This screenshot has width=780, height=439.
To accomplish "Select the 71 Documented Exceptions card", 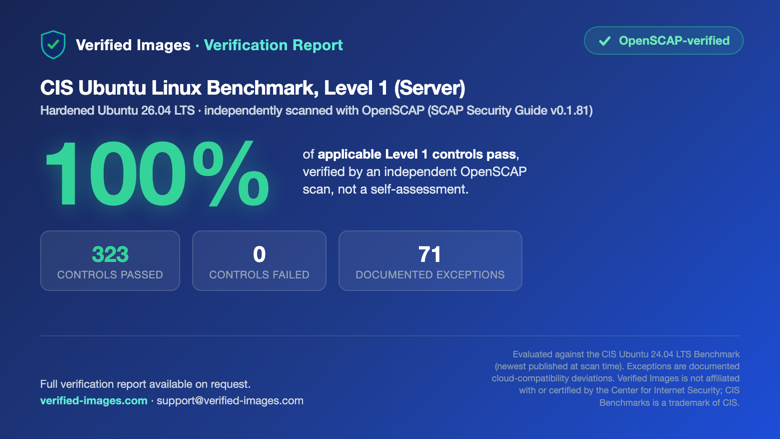I will click(430, 261).
